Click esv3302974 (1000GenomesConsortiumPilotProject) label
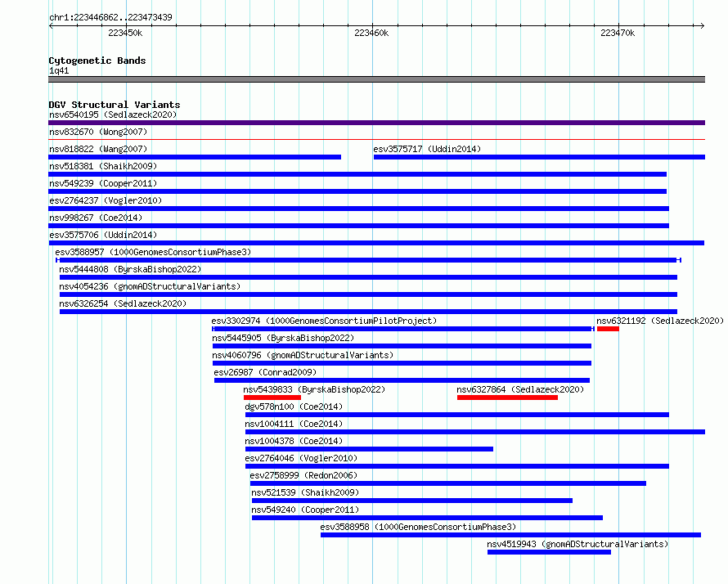The height and width of the screenshot is (584, 728). [324, 321]
